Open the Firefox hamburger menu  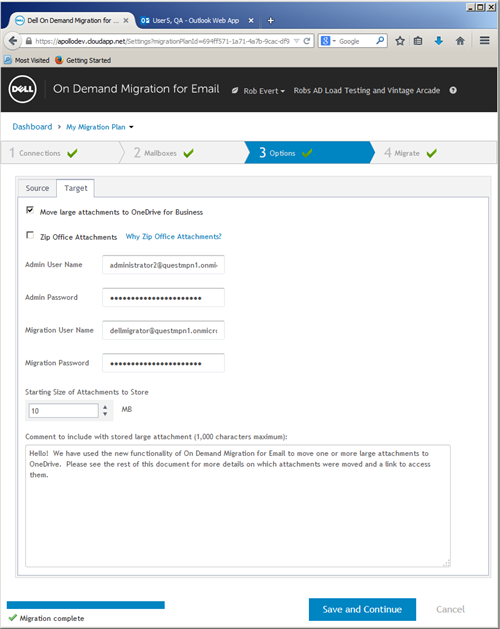pyautogui.click(x=485, y=41)
